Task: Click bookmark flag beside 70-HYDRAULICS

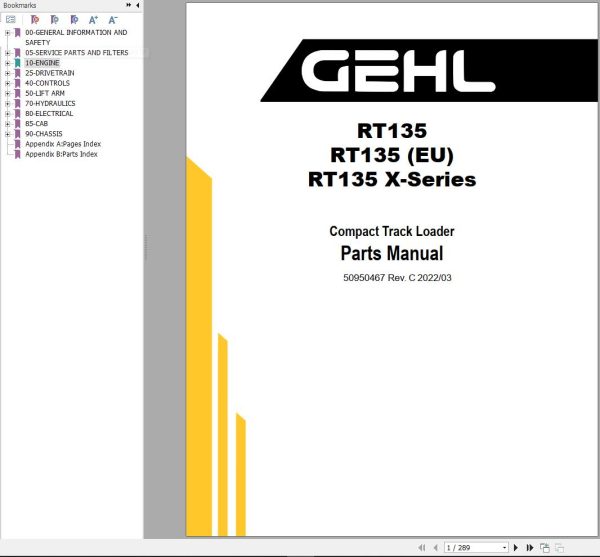Action: [17, 104]
